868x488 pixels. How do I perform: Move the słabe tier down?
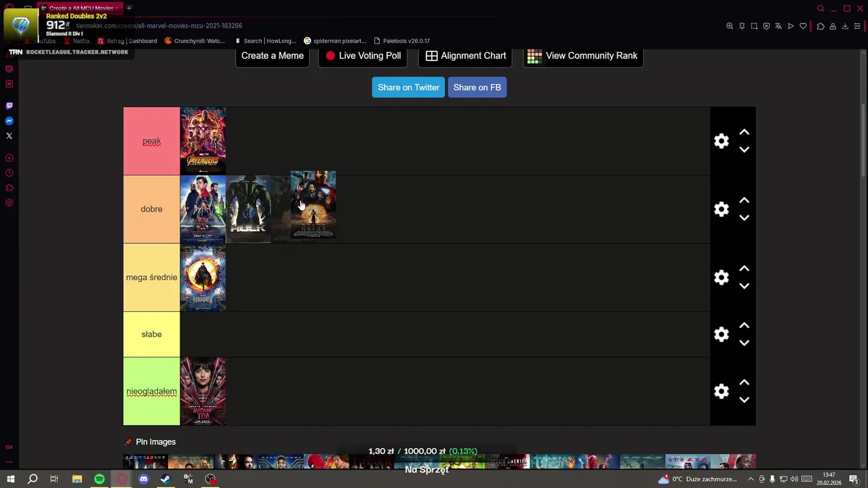click(x=744, y=343)
